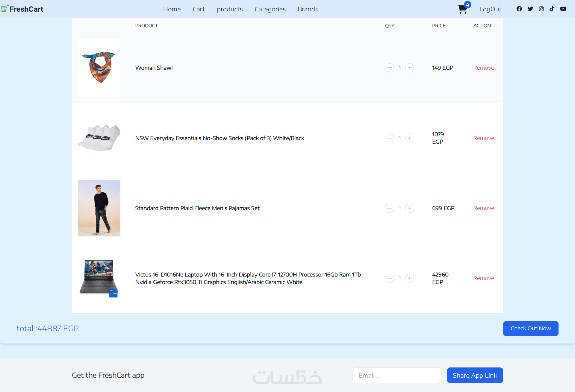Image resolution: width=575 pixels, height=392 pixels.
Task: Click the Victus laptop product thumbnail
Action: pyautogui.click(x=99, y=278)
